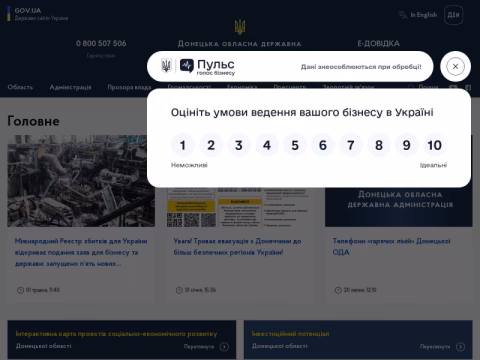Switch site language to In English
The width and height of the screenshot is (480, 360).
(x=423, y=15)
